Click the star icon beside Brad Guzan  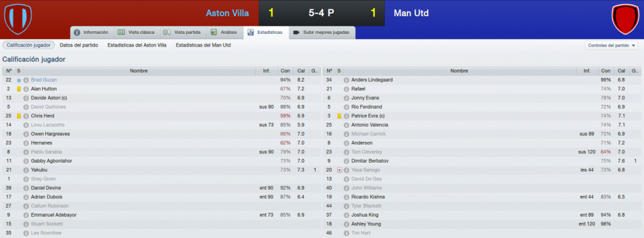[18, 80]
